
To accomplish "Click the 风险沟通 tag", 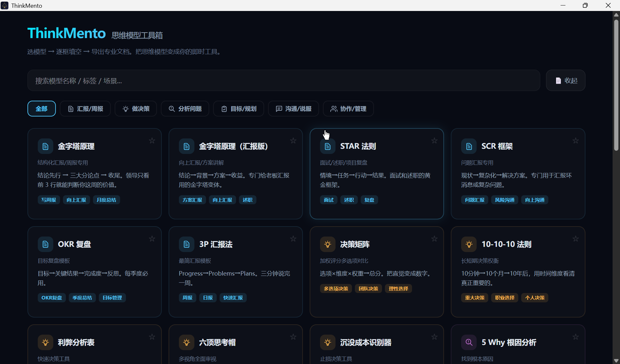I will click(x=505, y=200).
